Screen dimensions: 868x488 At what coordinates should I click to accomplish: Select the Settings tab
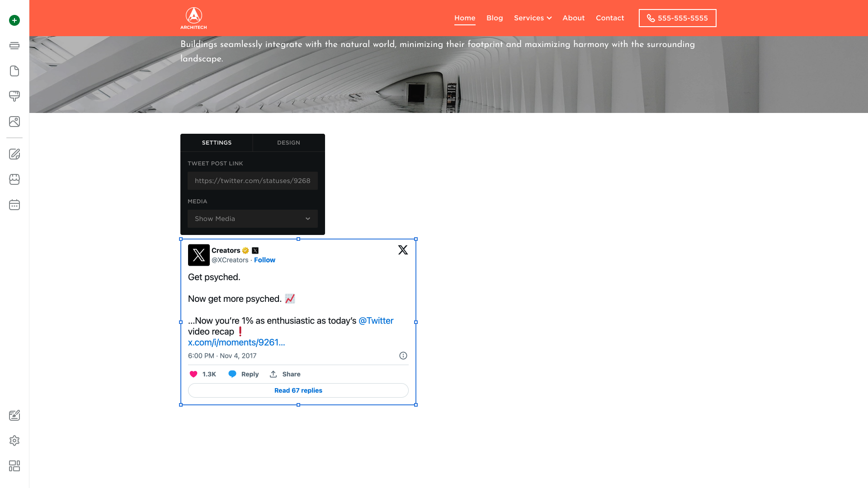[217, 143]
